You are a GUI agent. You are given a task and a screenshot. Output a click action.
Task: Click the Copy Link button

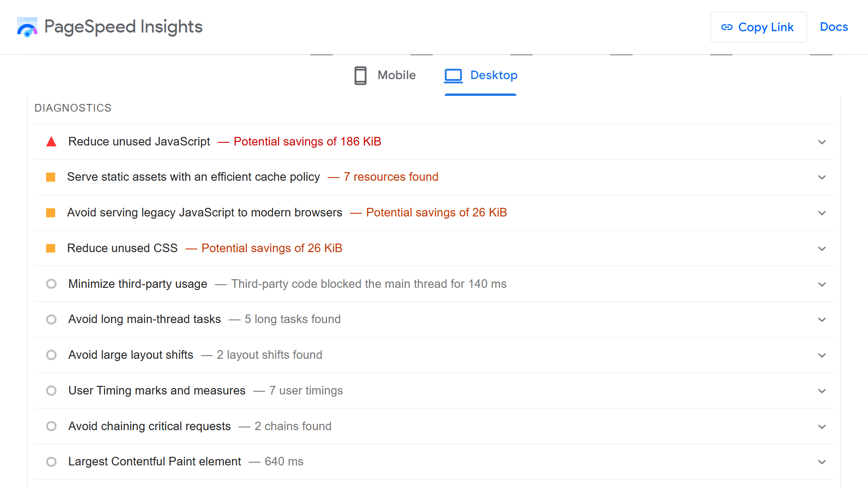[759, 27]
